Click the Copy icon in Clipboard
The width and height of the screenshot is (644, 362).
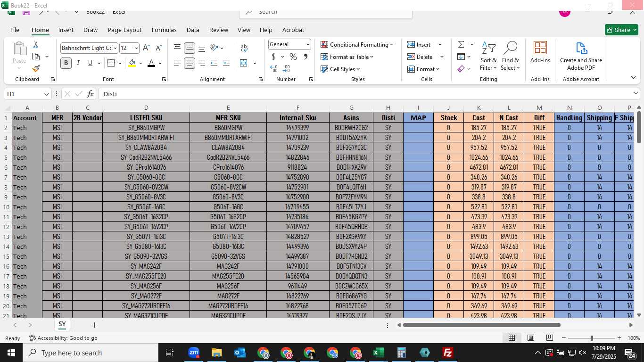[36, 57]
